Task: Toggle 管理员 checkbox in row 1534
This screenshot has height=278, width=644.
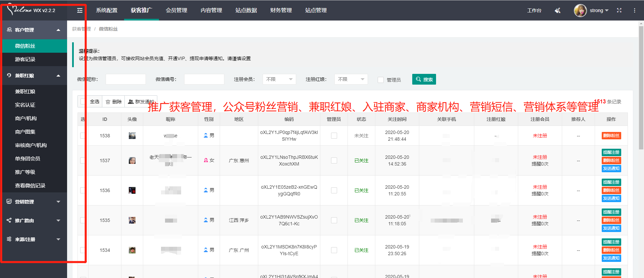Action: [334, 250]
